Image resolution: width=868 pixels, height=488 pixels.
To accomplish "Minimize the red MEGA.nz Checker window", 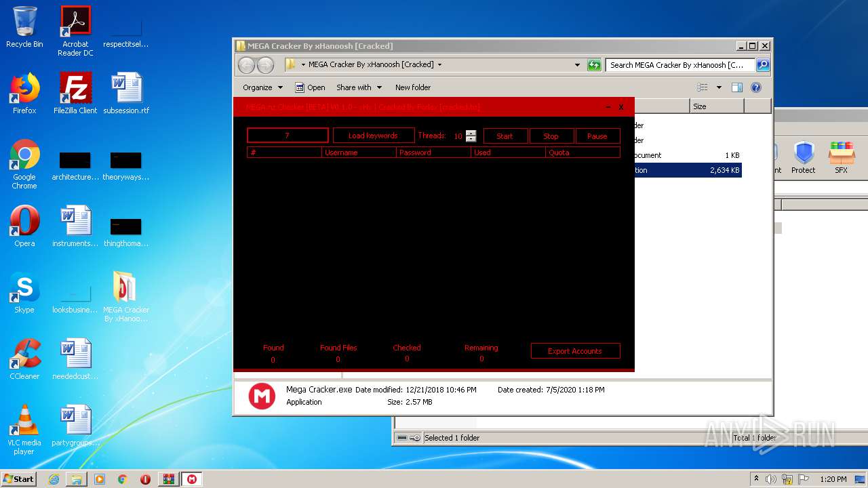I will pos(608,107).
